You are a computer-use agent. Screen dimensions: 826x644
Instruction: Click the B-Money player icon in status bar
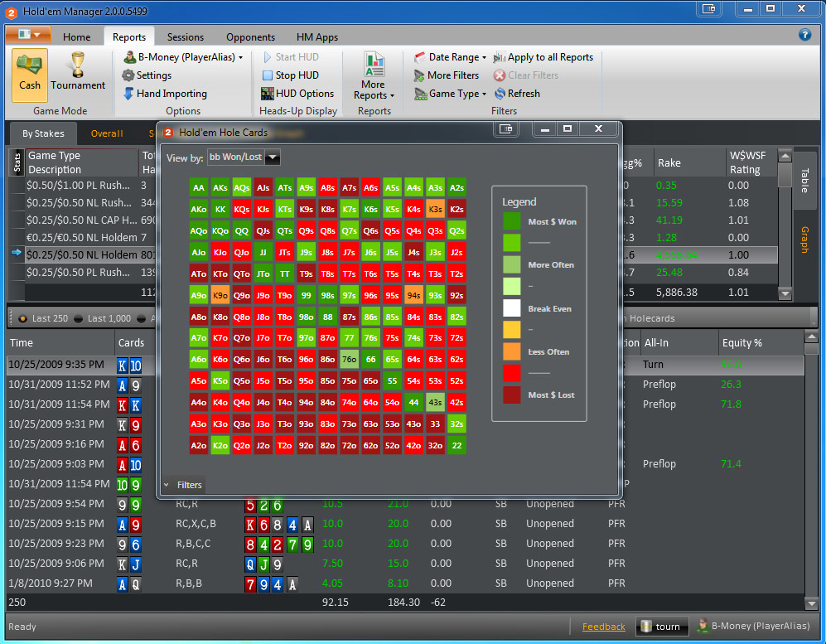point(703,626)
